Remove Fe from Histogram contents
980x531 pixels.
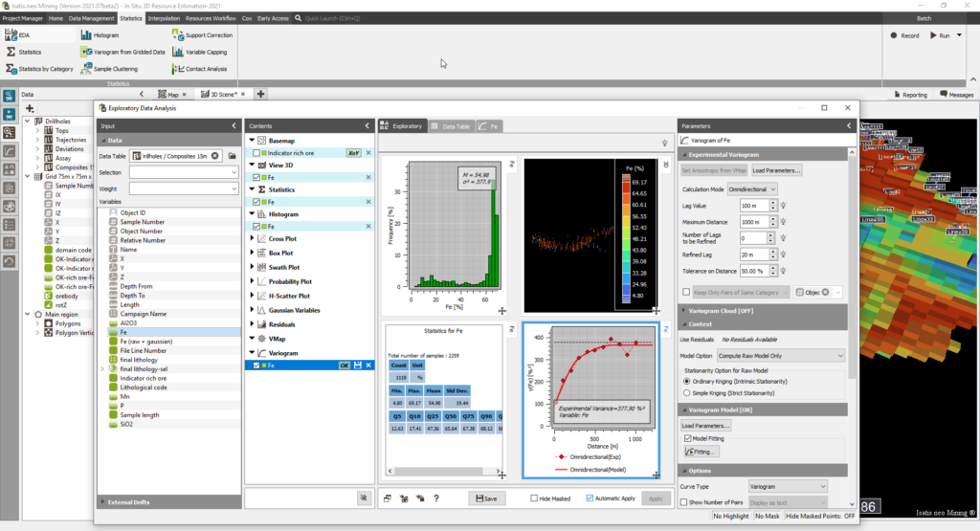368,226
